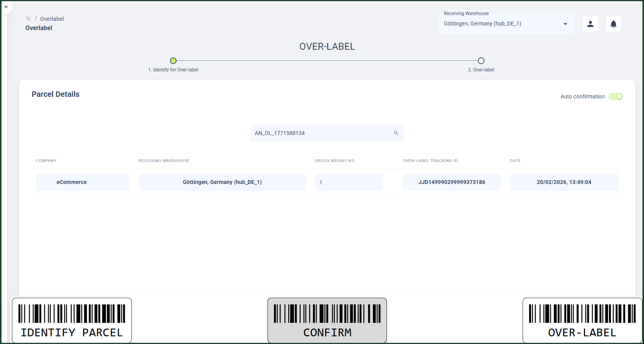The height and width of the screenshot is (344, 644).
Task: Select step 2 Over-label marker
Action: [x=481, y=61]
